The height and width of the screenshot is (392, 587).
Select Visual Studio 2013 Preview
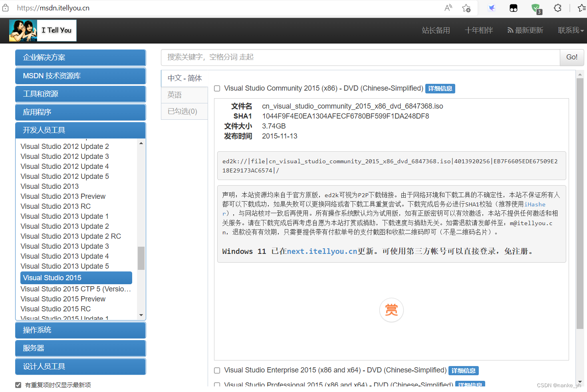63,196
